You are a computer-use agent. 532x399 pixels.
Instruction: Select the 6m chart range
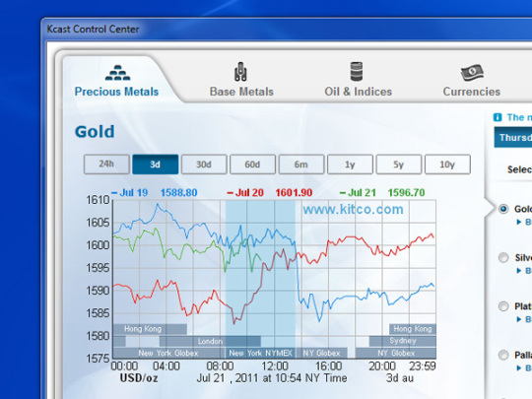point(301,165)
